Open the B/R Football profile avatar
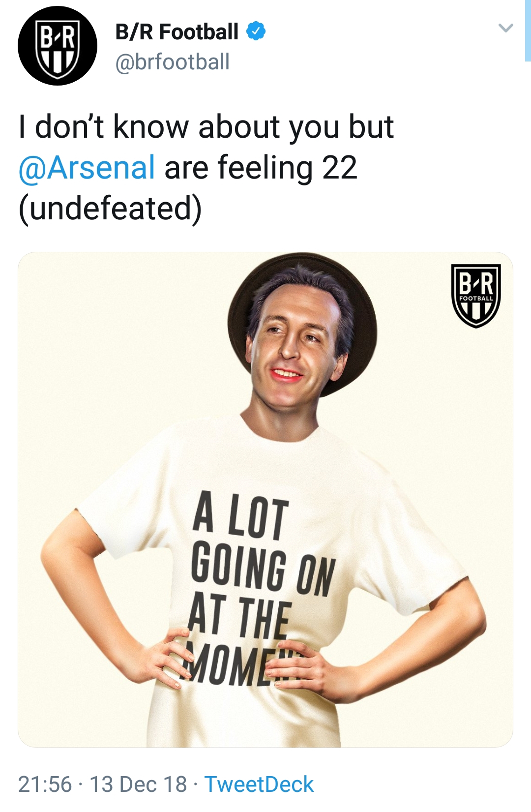This screenshot has width=531, height=812. tap(58, 46)
